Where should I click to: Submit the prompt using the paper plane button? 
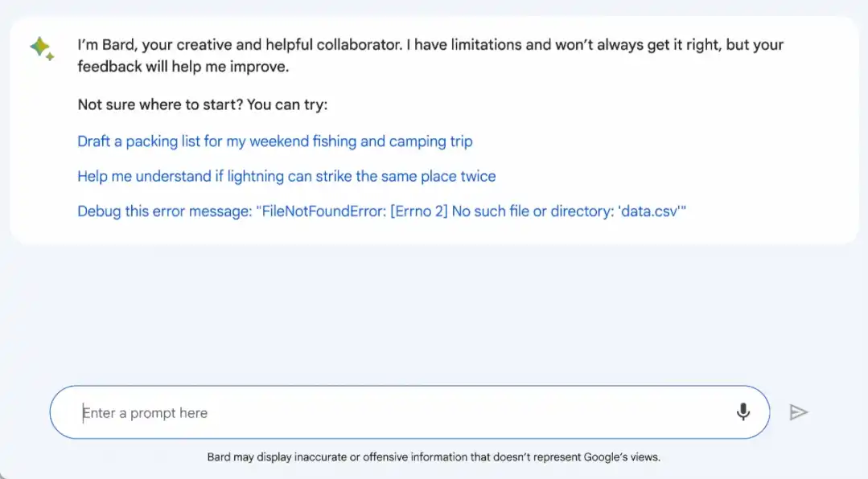coord(798,412)
